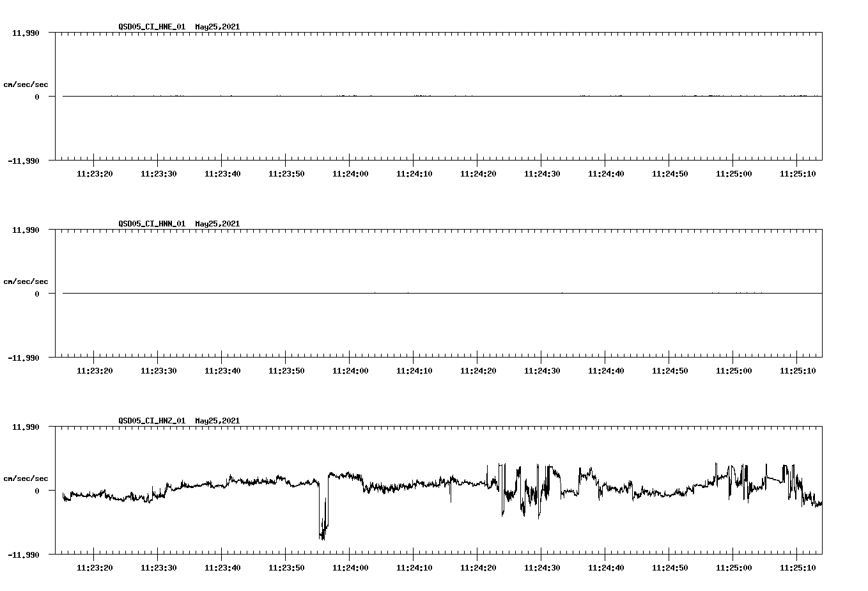Image resolution: width=868 pixels, height=591 pixels.
Task: Click the 11:23:20 tick label on top axis
Action: tap(95, 173)
